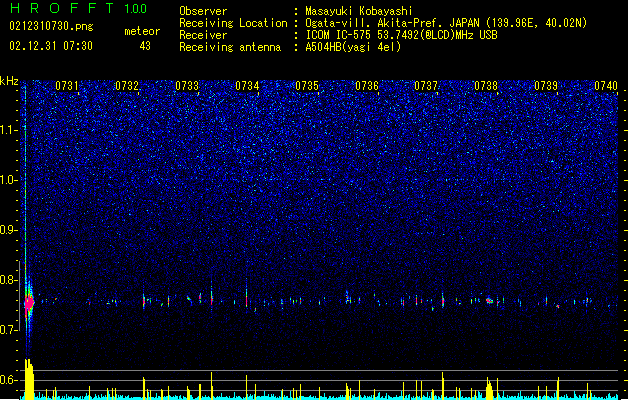The image size is (629, 400).
Task: Click the kHz axis unit label
Action: (x=9, y=81)
